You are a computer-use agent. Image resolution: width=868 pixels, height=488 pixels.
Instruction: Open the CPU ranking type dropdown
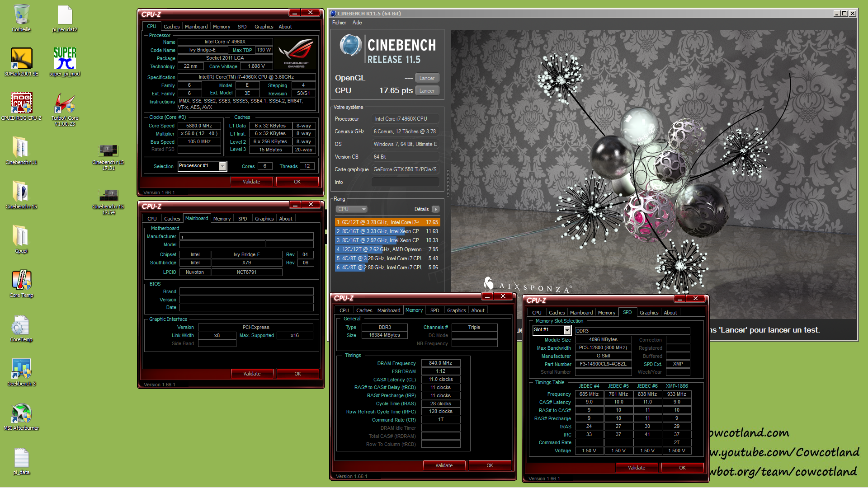pos(351,209)
